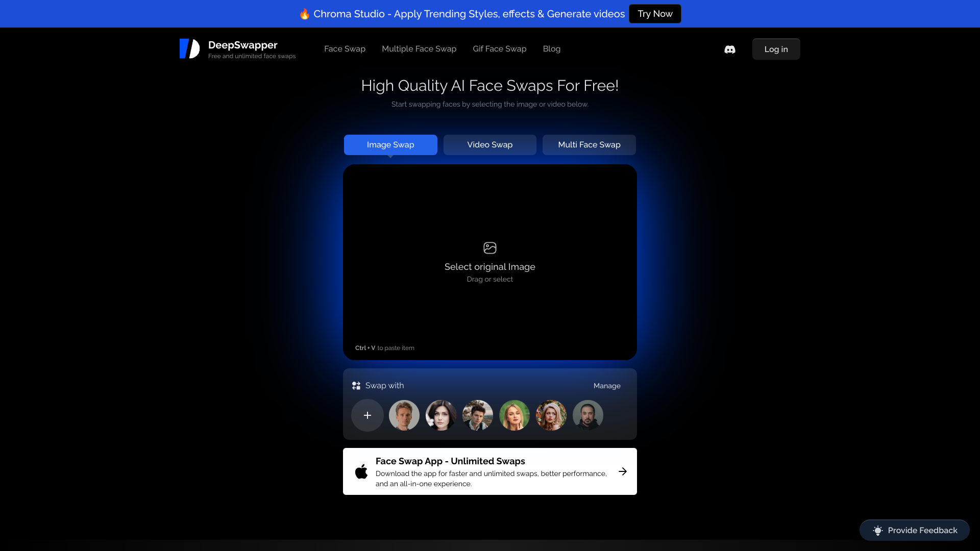This screenshot has height=551, width=980.
Task: Select the red-haired woman face thumbnail
Action: tap(551, 415)
